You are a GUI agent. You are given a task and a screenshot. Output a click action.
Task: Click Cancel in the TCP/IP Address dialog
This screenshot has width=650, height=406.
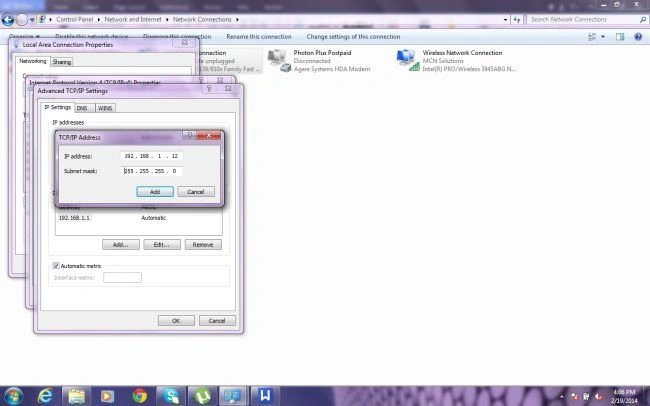click(x=196, y=192)
